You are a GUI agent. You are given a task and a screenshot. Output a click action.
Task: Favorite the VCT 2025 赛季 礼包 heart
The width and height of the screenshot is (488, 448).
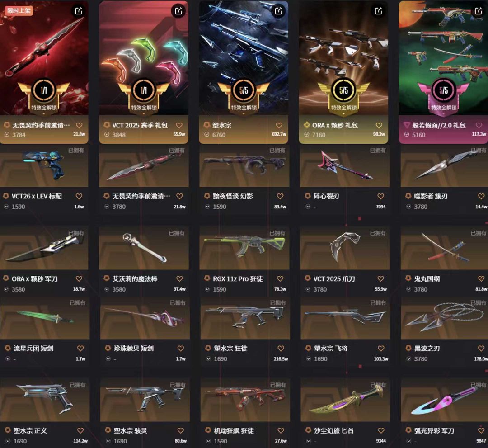point(179,125)
